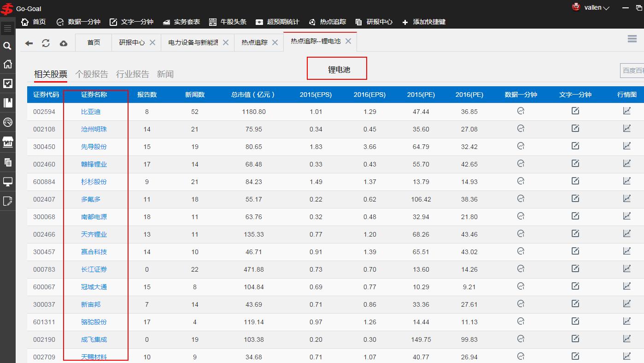Screen dimensions: 644x363
Task: Open 数据一分钟 icon for 比亚迪 row
Action: (521, 111)
